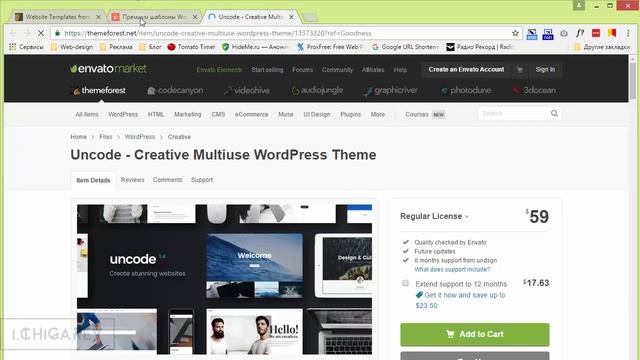Go to the themeforest marketplace
The height and width of the screenshot is (360, 640).
[99, 90]
